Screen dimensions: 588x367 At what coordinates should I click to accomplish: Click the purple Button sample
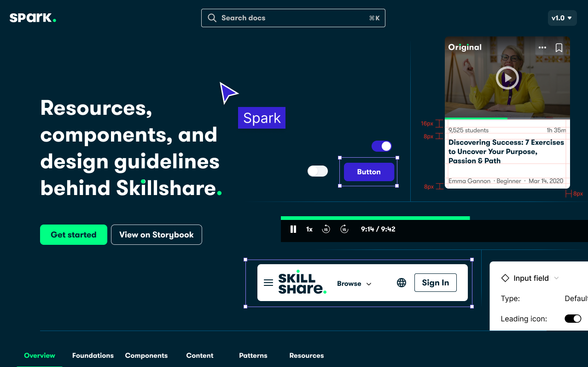click(x=369, y=172)
